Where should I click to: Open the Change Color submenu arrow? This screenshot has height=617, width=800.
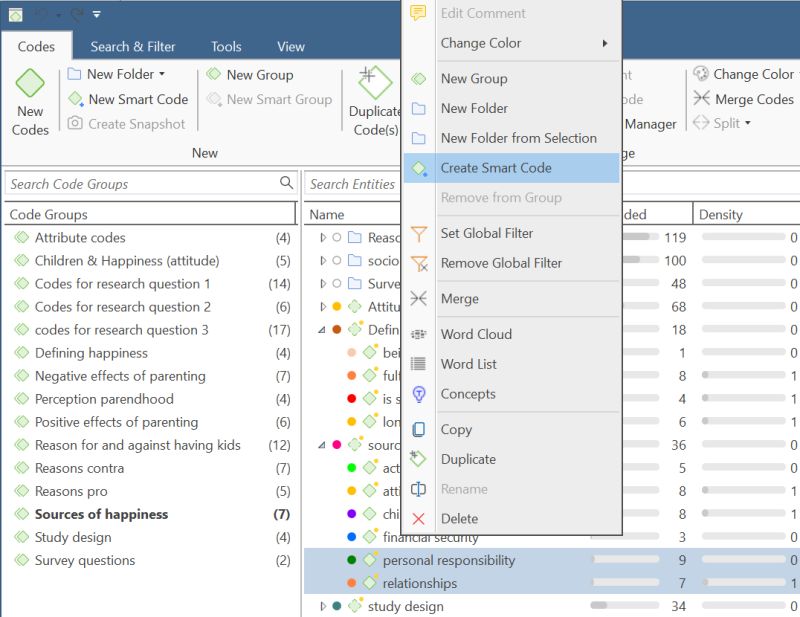605,43
